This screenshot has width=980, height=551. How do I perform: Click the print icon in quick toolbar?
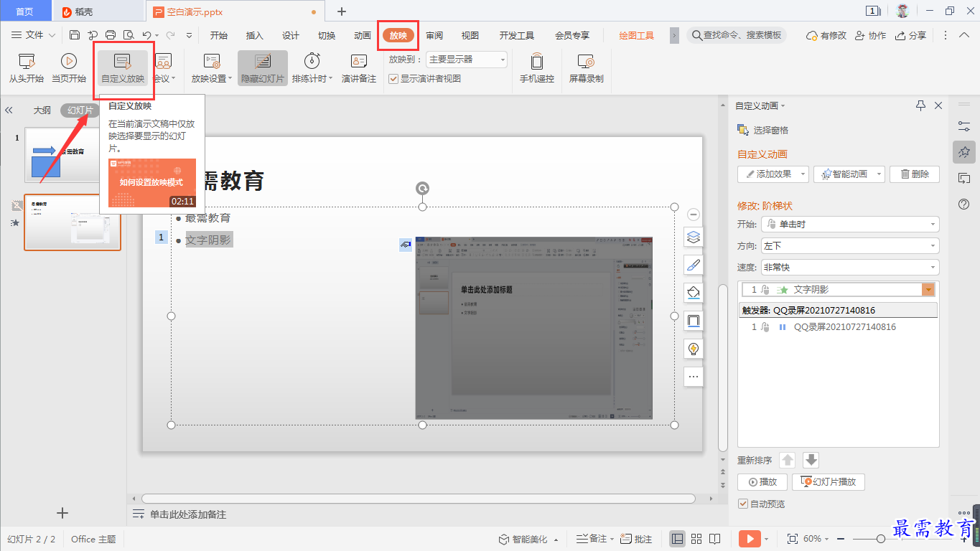pos(111,35)
